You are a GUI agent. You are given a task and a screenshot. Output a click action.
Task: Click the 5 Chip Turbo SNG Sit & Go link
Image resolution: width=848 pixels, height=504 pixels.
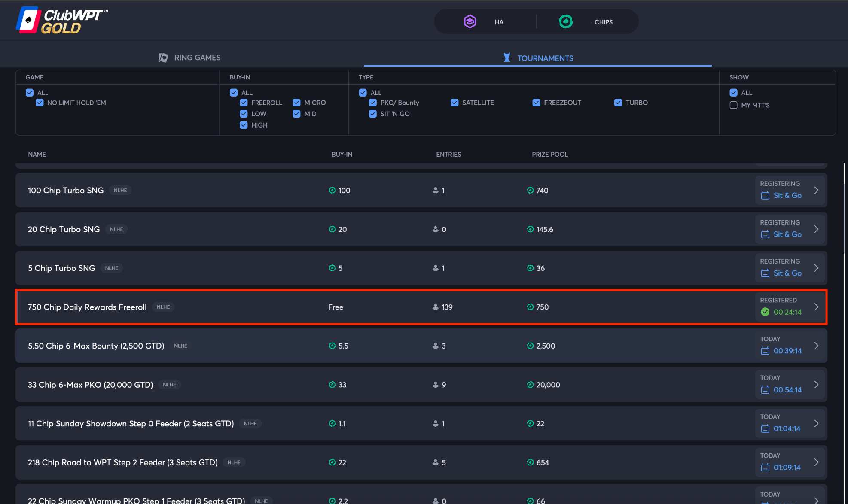(x=787, y=273)
